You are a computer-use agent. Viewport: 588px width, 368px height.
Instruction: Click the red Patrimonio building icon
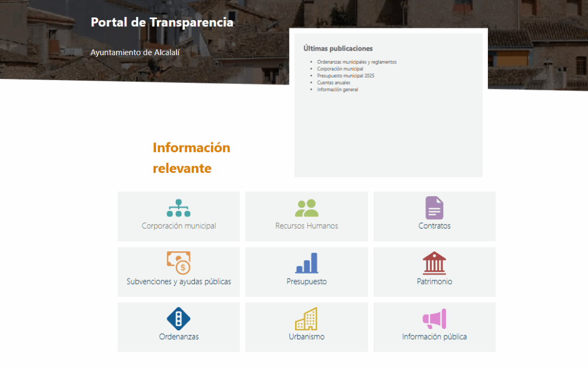(x=434, y=263)
